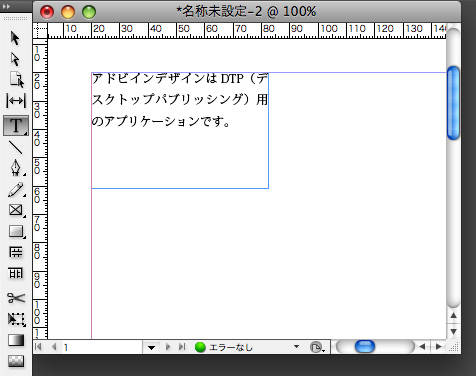
Task: Expand the tools panel double-arrow
Action: click(x=6, y=6)
